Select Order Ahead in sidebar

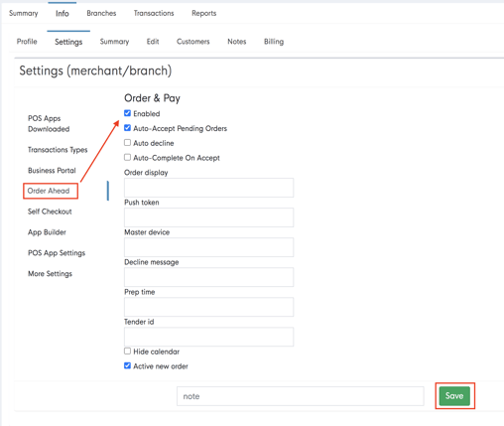point(49,191)
